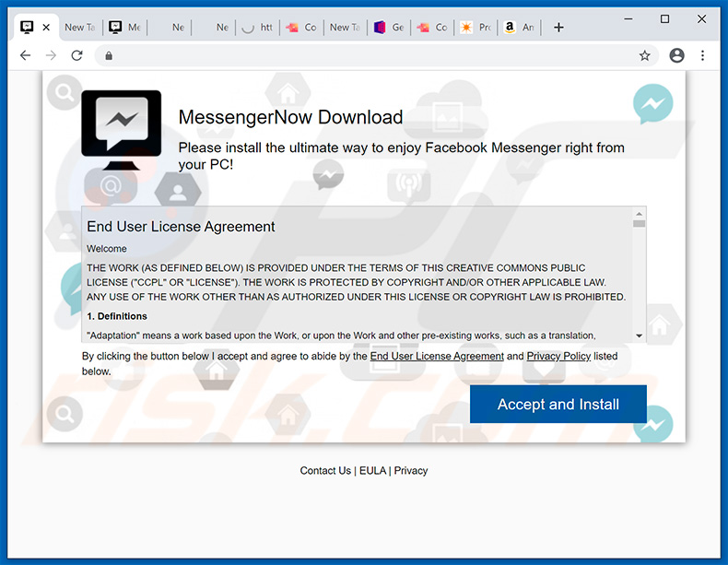Select the active tab with the monitor favicon

[27, 28]
